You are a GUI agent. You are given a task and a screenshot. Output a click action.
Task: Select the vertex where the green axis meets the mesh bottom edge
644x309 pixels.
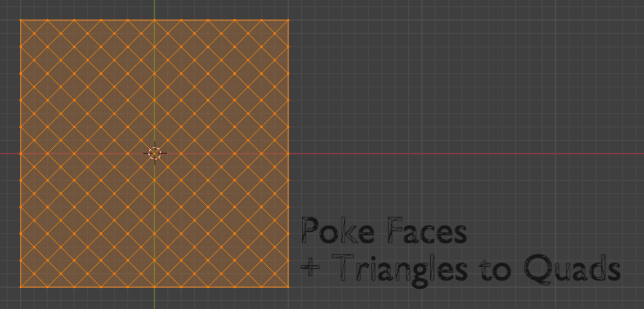154,287
